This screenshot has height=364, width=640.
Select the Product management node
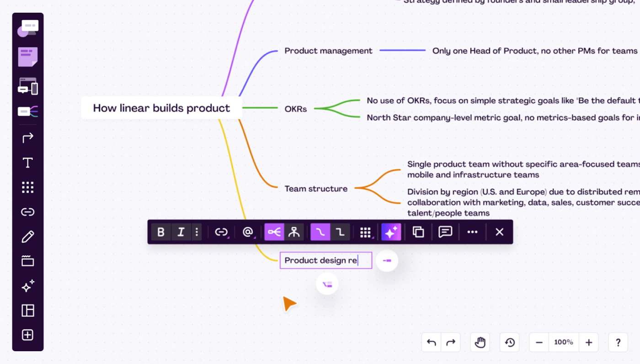[328, 51]
